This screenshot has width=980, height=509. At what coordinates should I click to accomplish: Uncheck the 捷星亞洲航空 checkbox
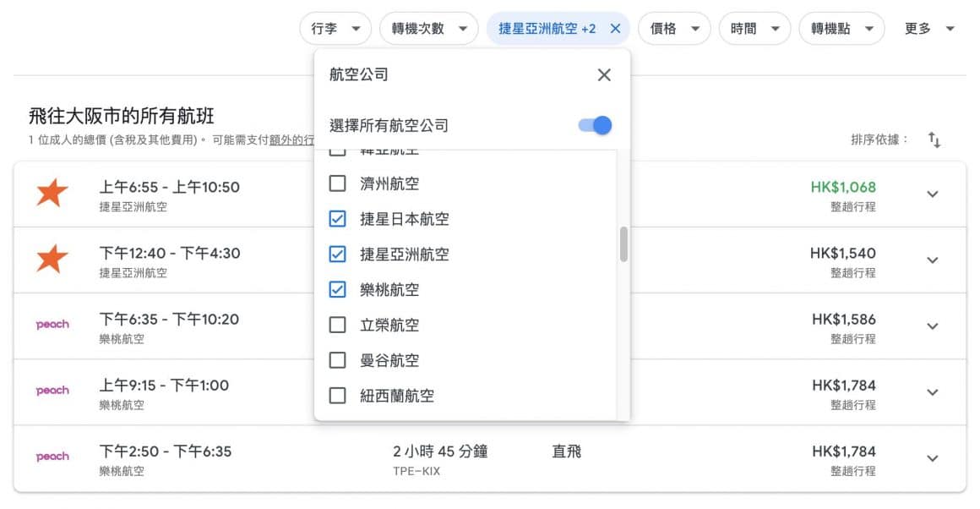coord(337,254)
